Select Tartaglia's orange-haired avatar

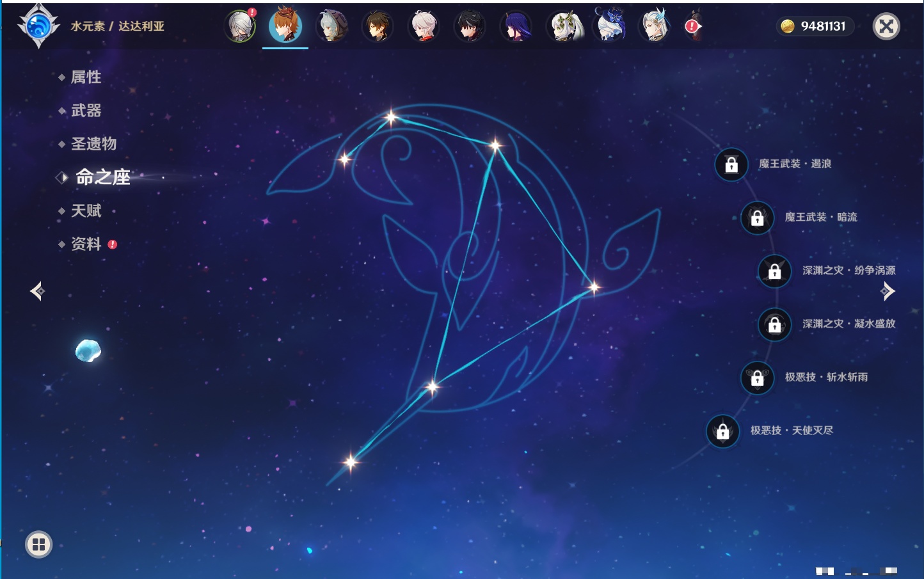[x=285, y=26]
